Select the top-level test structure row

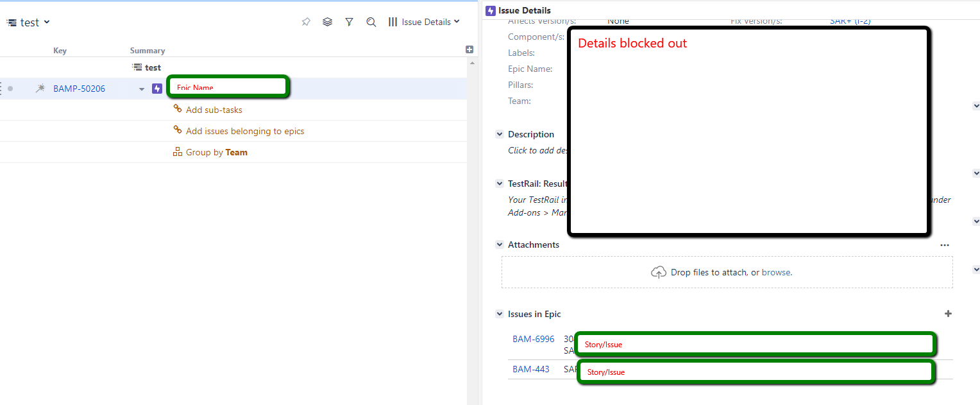click(x=233, y=67)
